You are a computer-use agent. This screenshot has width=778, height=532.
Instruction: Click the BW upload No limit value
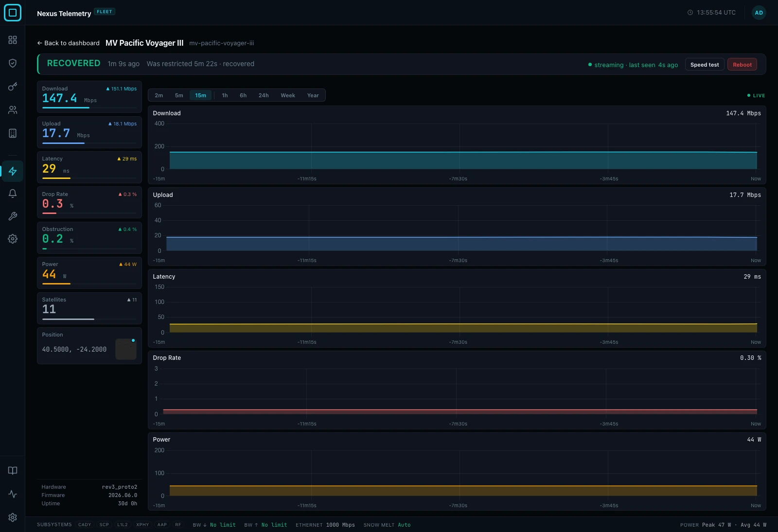point(274,525)
